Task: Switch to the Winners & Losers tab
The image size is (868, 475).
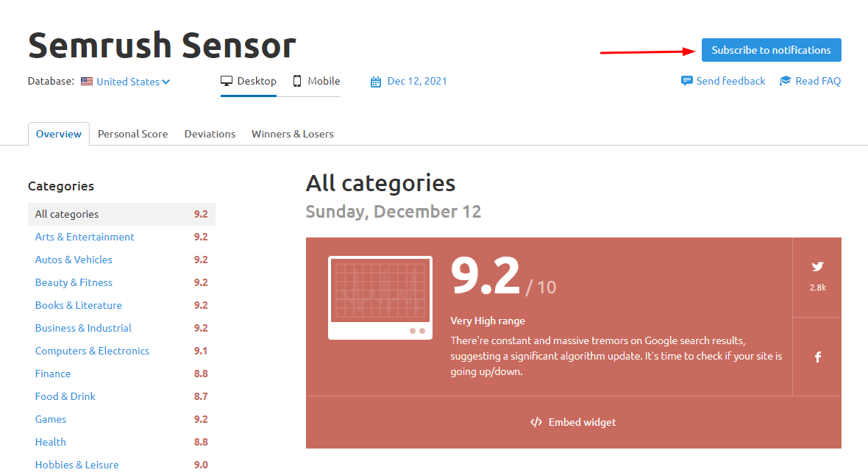Action: (292, 134)
